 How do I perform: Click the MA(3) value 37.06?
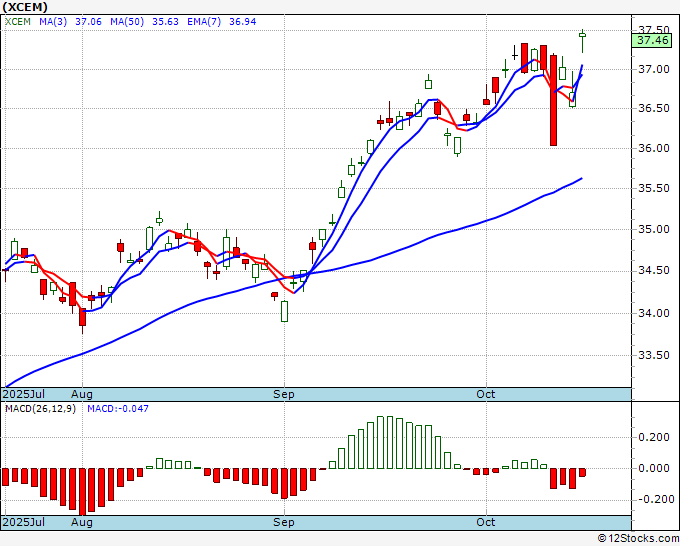(88, 22)
